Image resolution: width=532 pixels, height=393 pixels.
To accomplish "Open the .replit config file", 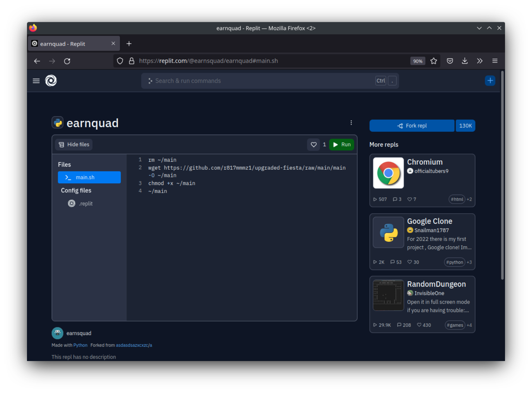I will 81,204.
